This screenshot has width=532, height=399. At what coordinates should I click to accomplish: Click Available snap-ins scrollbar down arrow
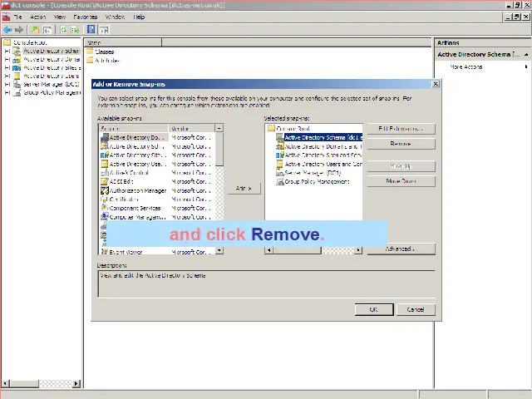coord(219,250)
